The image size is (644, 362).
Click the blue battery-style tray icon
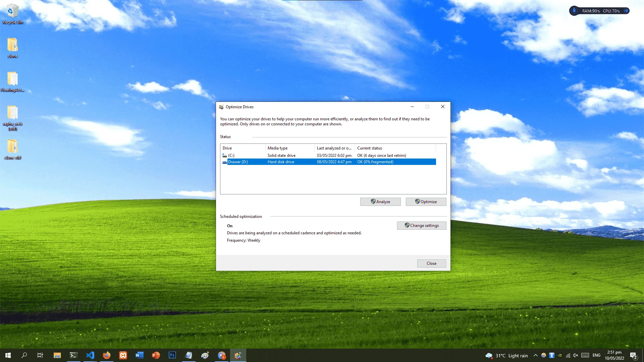552,355
